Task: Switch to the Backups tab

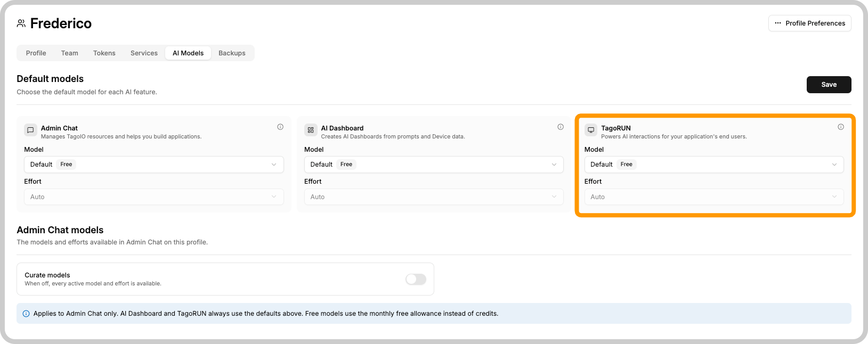Action: point(232,53)
